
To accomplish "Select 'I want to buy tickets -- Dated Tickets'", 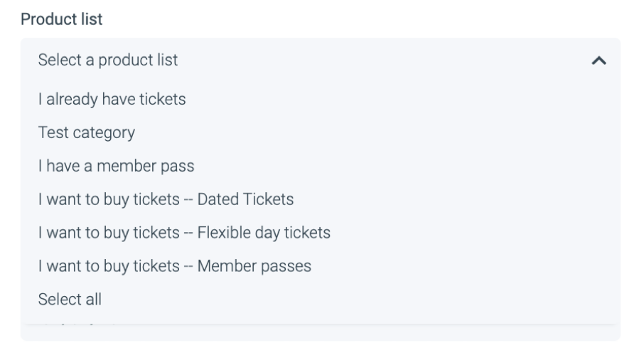I will point(166,199).
